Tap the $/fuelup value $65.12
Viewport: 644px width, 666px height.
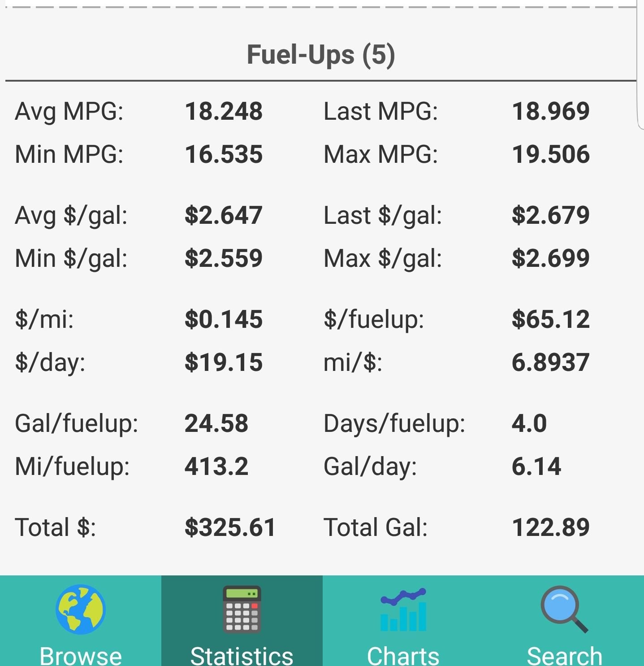pyautogui.click(x=550, y=319)
